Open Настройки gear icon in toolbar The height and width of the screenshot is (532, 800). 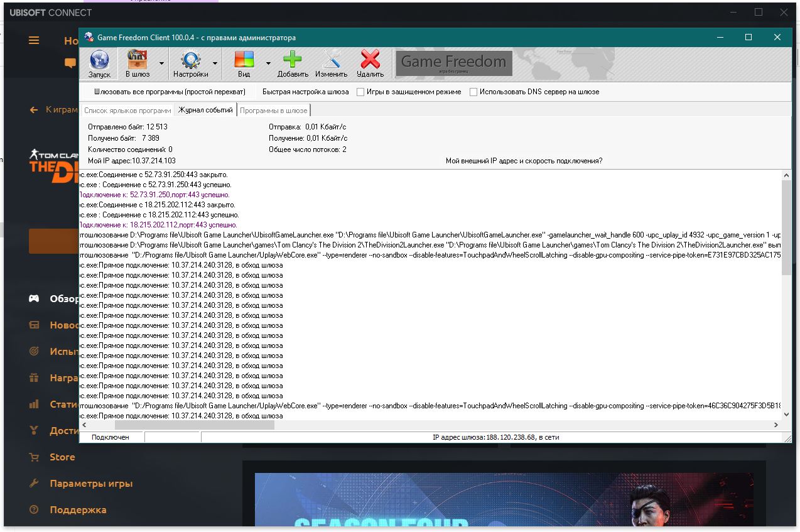tap(190, 61)
